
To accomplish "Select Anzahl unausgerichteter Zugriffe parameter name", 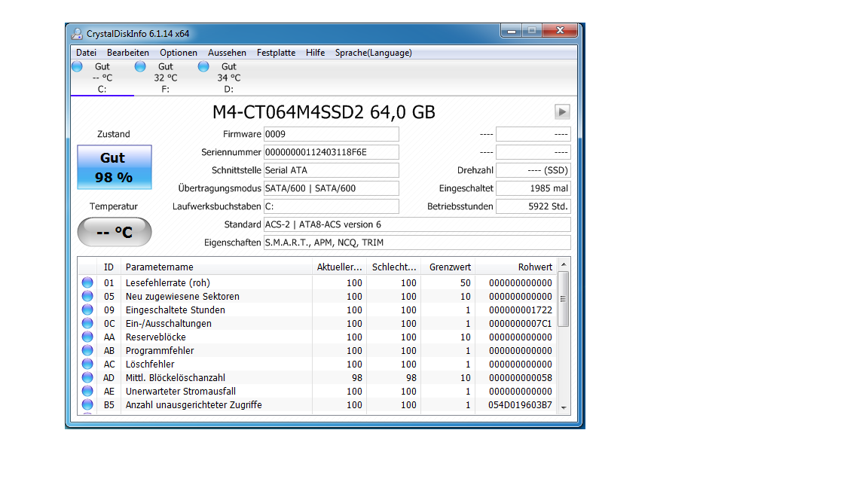I will pyautogui.click(x=194, y=405).
